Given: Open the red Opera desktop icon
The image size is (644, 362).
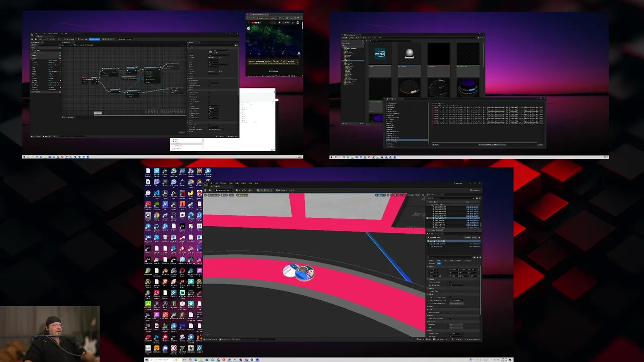Looking at the screenshot, I should [182, 270].
